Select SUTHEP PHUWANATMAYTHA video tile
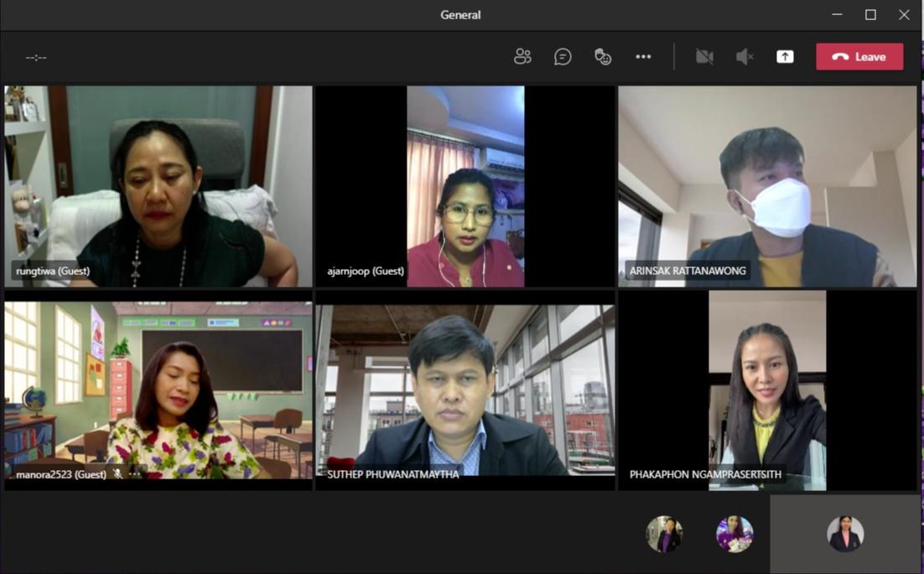Viewport: 924px width, 574px height. 465,390
